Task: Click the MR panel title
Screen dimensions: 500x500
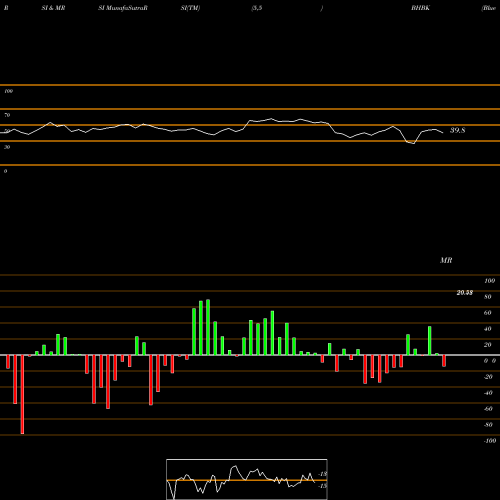Action: coord(446,260)
